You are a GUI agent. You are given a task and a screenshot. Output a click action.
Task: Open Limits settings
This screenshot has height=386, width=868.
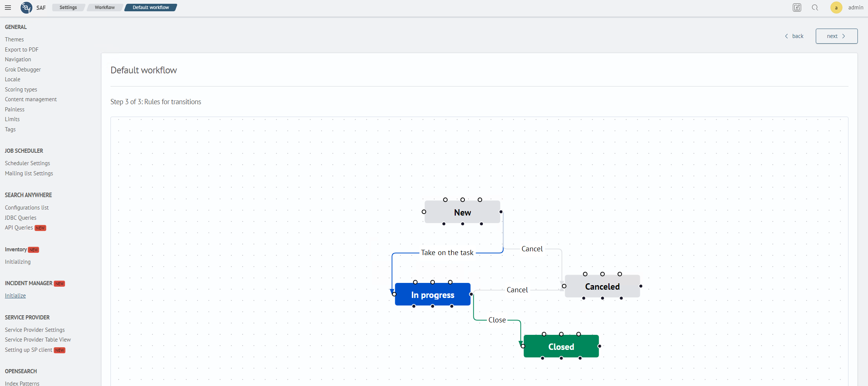coord(12,119)
